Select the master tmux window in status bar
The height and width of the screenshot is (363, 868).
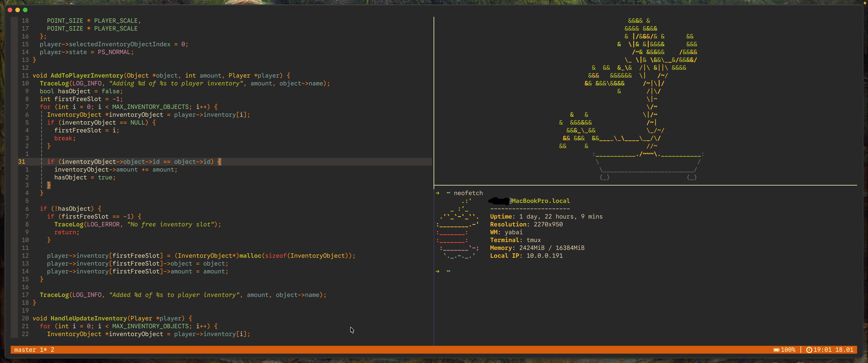tap(25, 350)
